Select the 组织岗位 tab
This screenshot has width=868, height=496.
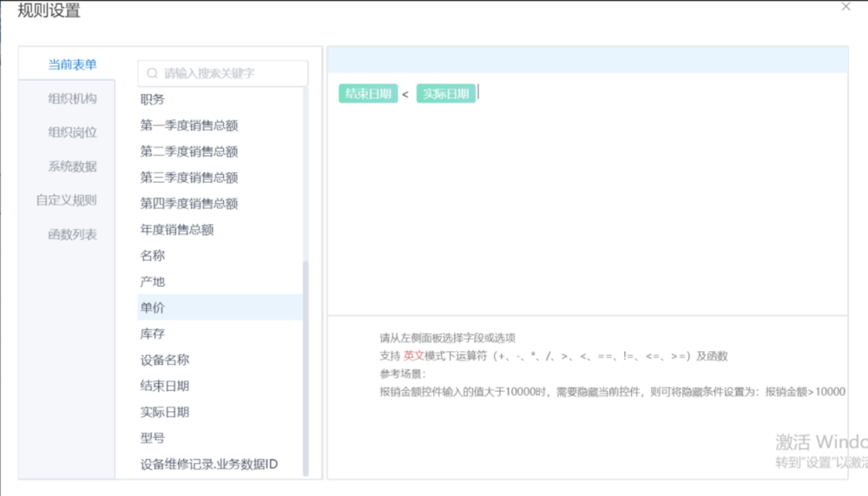tap(72, 133)
